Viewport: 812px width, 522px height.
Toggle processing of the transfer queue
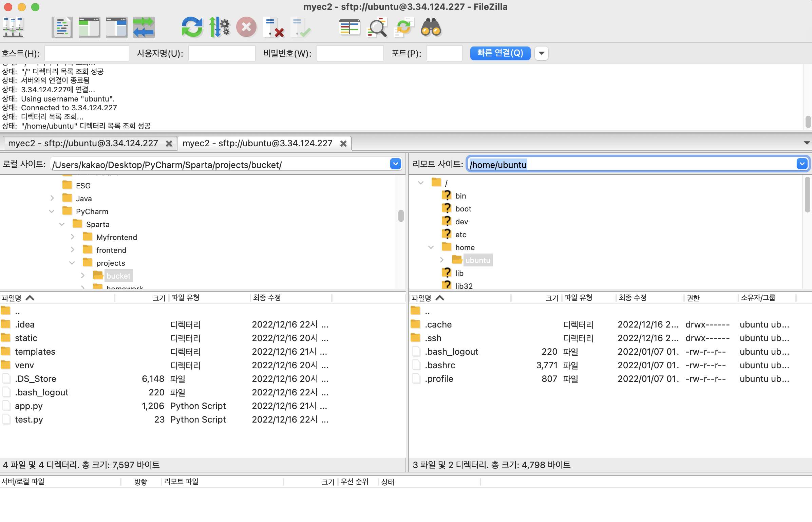[219, 27]
